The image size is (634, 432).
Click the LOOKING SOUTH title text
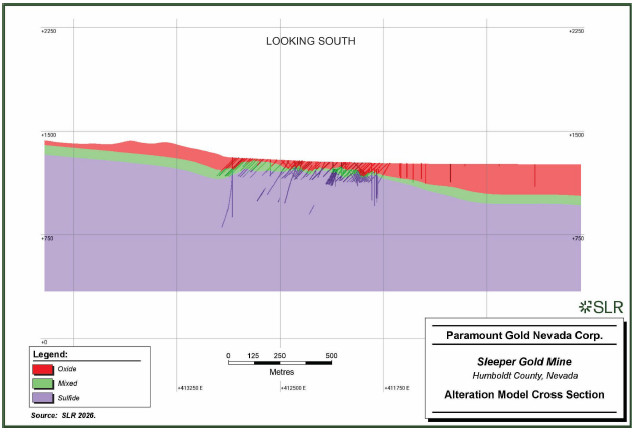coord(311,41)
